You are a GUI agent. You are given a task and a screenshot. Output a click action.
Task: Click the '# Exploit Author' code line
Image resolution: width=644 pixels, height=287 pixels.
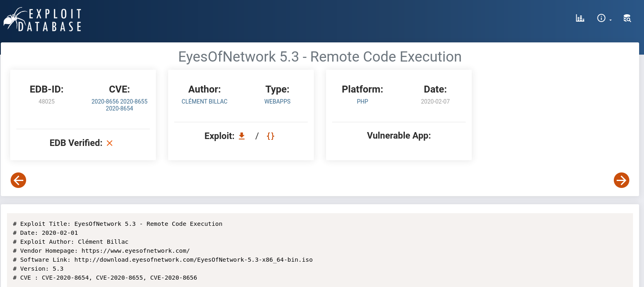coord(71,242)
